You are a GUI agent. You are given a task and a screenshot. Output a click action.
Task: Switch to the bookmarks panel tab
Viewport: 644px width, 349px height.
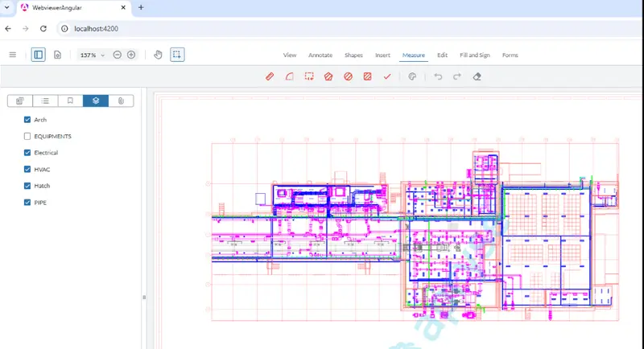70,101
